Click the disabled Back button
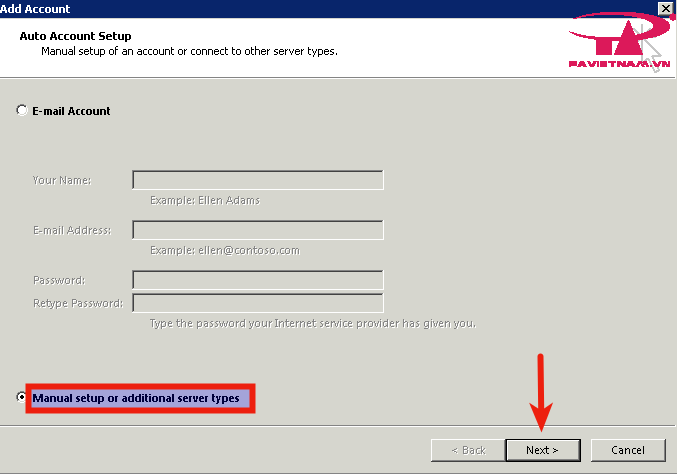Image resolution: width=677 pixels, height=474 pixels. pos(465,450)
